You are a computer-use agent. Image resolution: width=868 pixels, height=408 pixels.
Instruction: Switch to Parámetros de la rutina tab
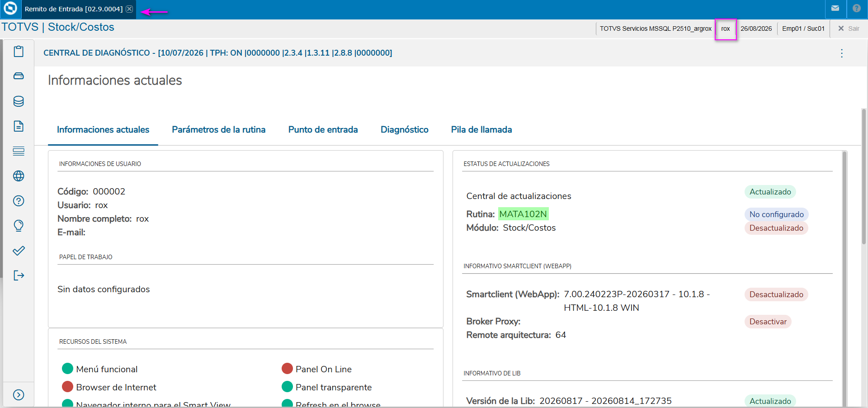[219, 130]
